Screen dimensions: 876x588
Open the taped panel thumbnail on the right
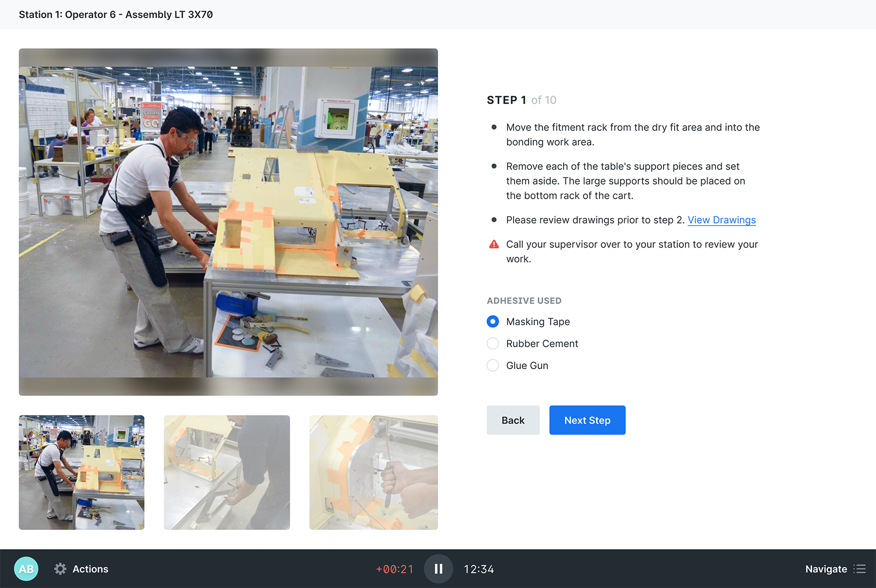coord(373,473)
